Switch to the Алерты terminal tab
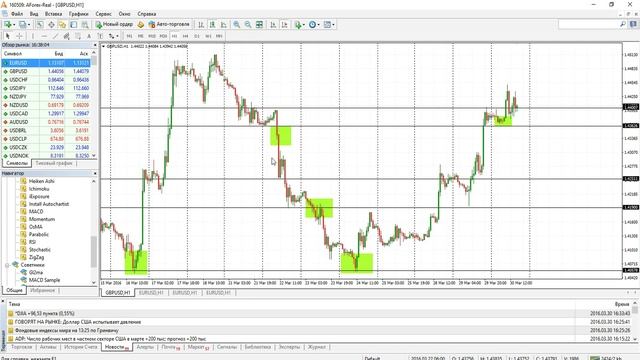Viewport: 640px width, 360px height. coord(145,347)
